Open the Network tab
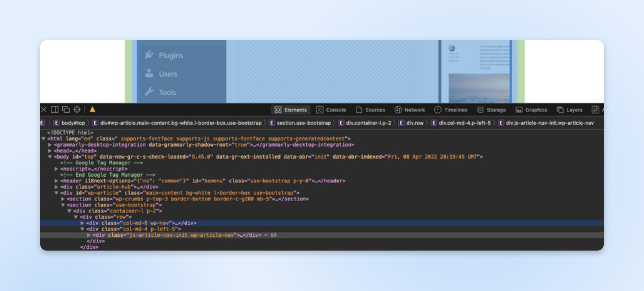 tap(410, 110)
